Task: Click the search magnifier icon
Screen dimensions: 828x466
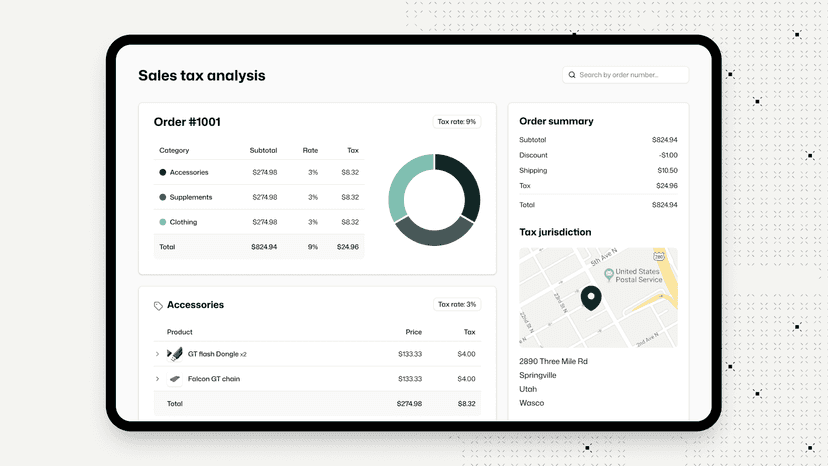Action: [571, 75]
